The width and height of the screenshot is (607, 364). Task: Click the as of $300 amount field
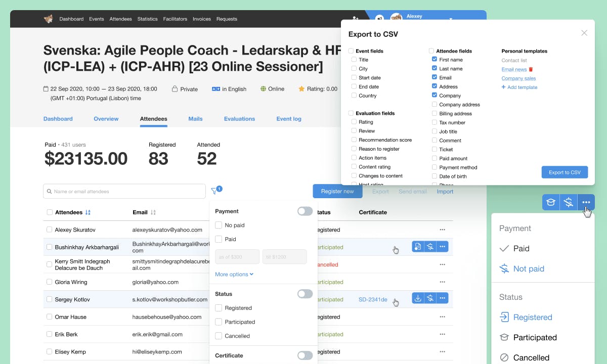(x=237, y=257)
